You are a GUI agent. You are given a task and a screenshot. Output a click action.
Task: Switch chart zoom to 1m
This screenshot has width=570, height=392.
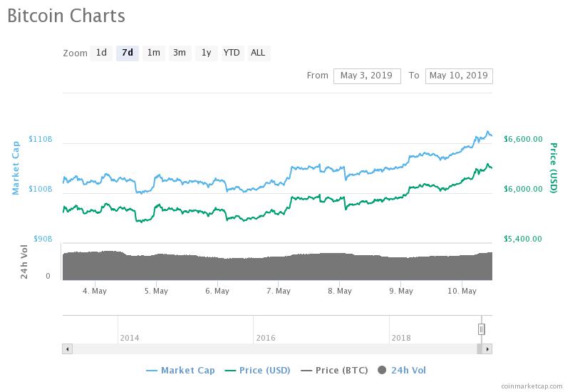(x=153, y=53)
